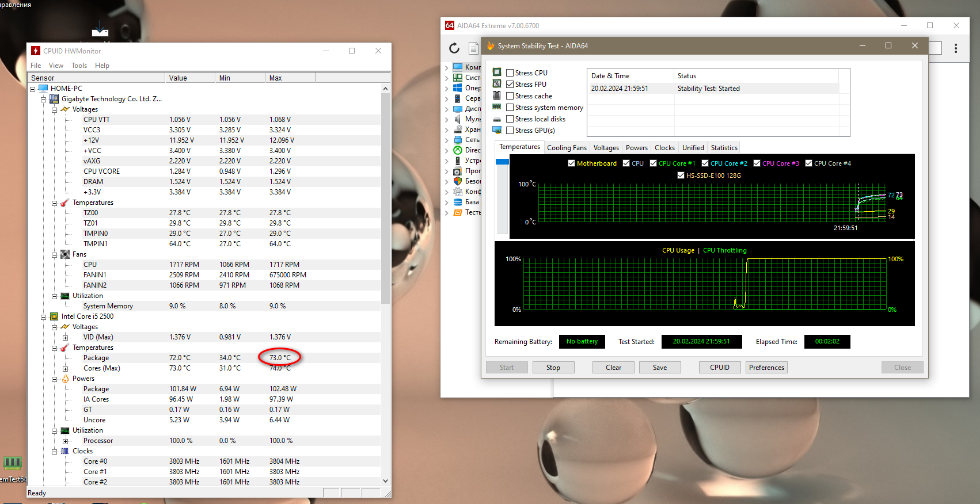Click the HOME-PC computer icon in HWMonitor
Screen dimensions: 980x504
tap(43, 88)
